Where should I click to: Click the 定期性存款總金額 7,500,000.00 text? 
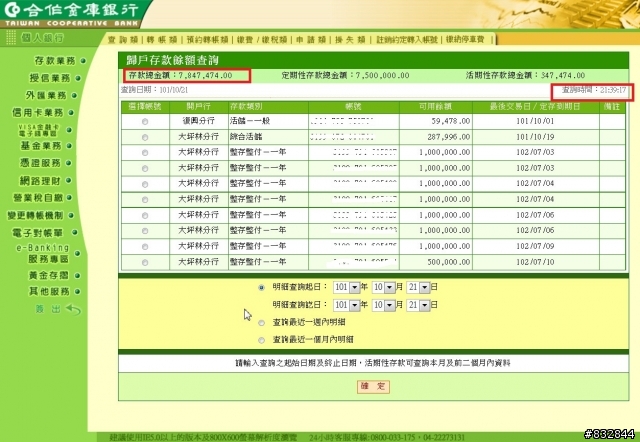click(x=345, y=76)
